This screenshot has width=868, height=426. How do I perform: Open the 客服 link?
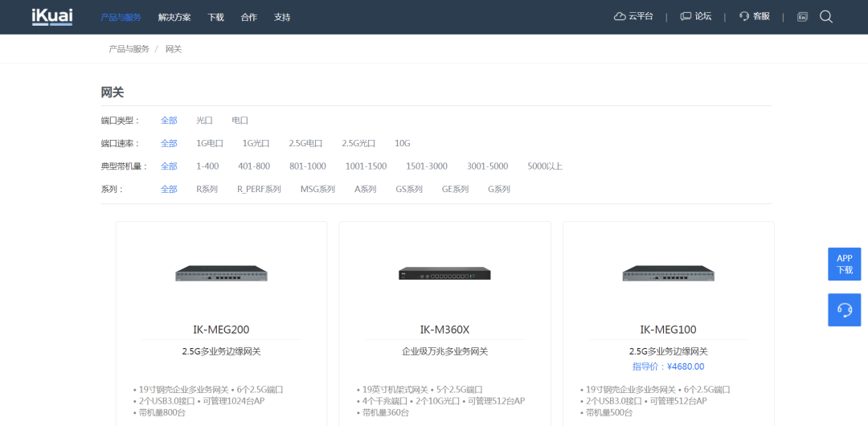pyautogui.click(x=762, y=17)
